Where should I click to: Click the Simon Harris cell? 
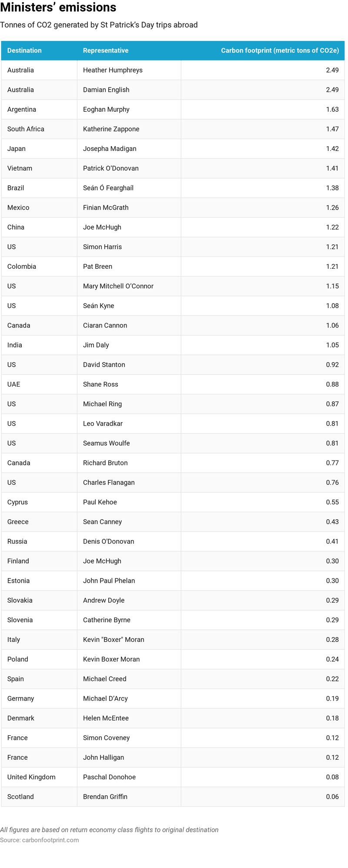[102, 247]
